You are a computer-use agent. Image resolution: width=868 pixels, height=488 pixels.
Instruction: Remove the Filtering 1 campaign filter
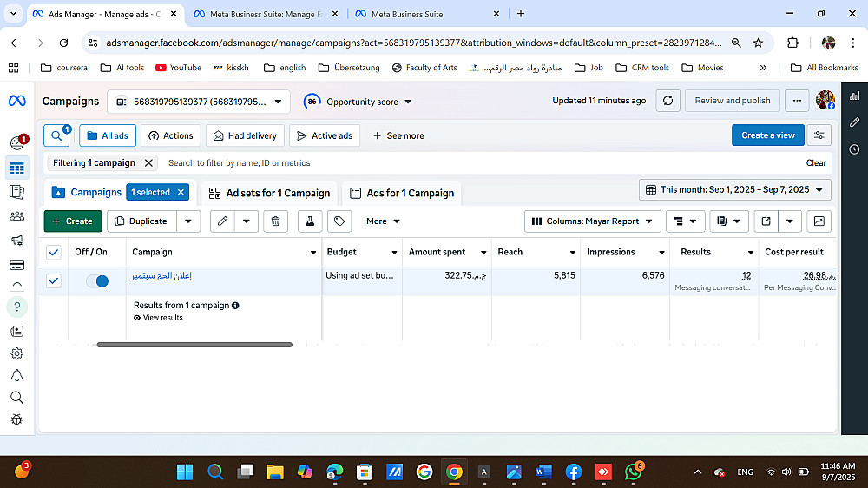tap(148, 163)
